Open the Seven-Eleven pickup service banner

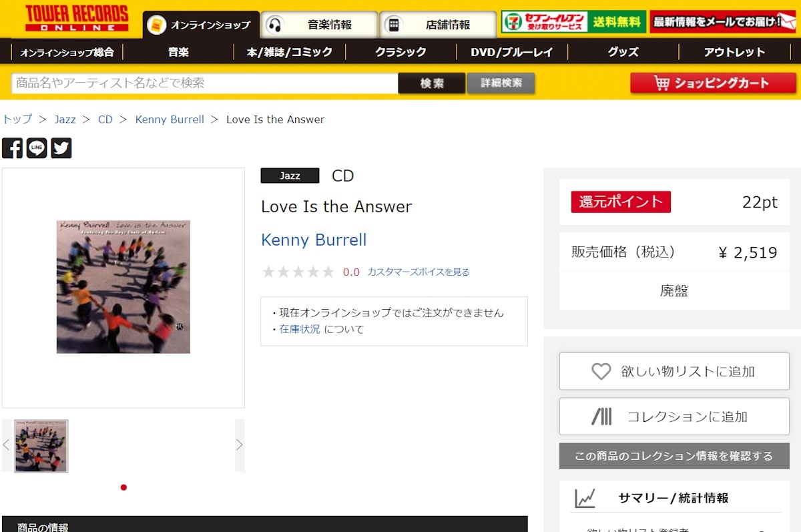click(574, 22)
